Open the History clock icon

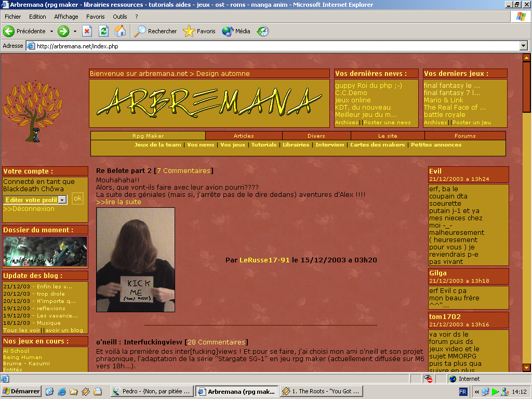[x=262, y=31]
